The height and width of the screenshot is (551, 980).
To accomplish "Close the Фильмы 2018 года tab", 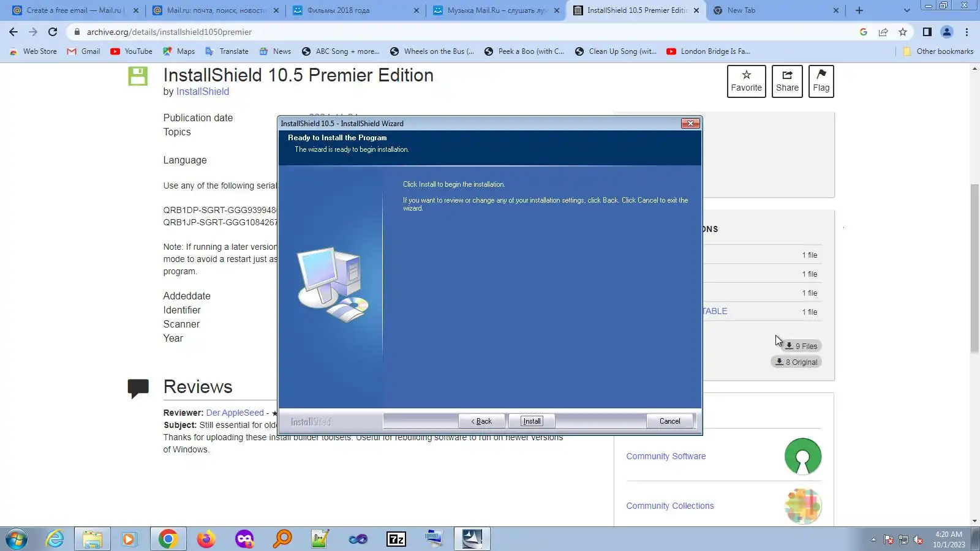I will pyautogui.click(x=417, y=10).
